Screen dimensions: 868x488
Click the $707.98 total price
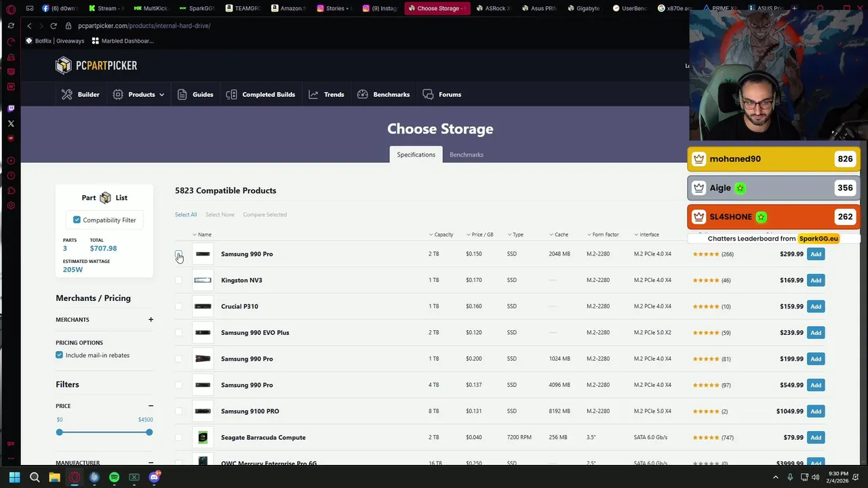[103, 248]
